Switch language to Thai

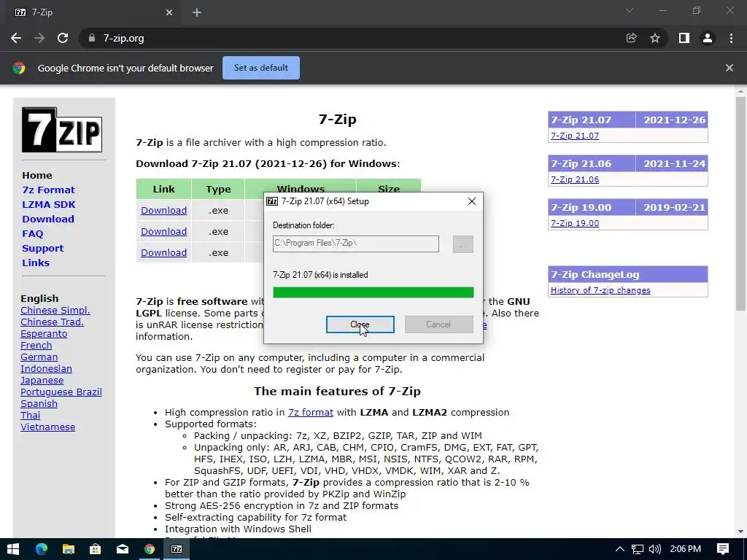click(31, 415)
